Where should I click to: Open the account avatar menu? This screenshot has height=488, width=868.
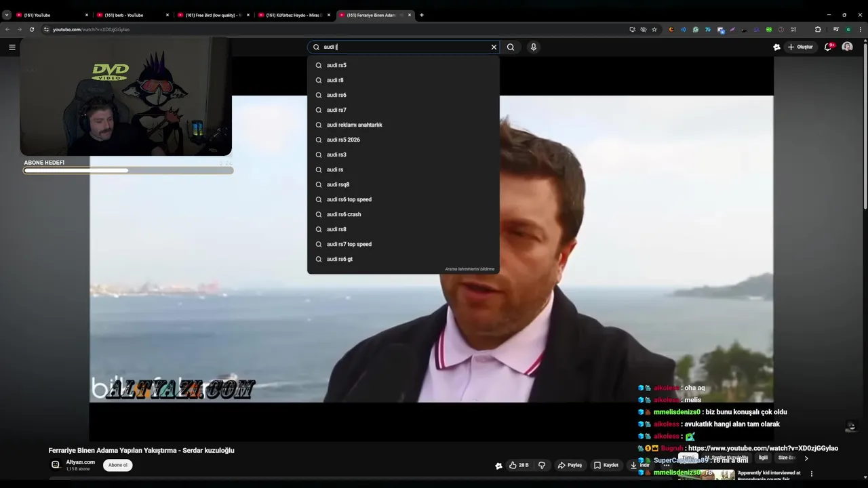[847, 47]
